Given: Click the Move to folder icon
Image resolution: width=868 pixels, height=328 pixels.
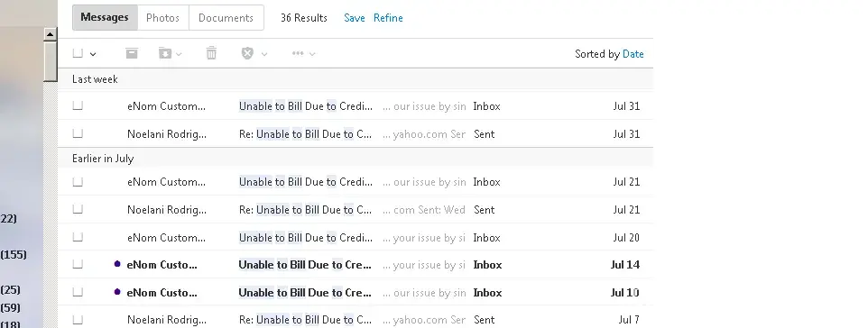Looking at the screenshot, I should 165,53.
